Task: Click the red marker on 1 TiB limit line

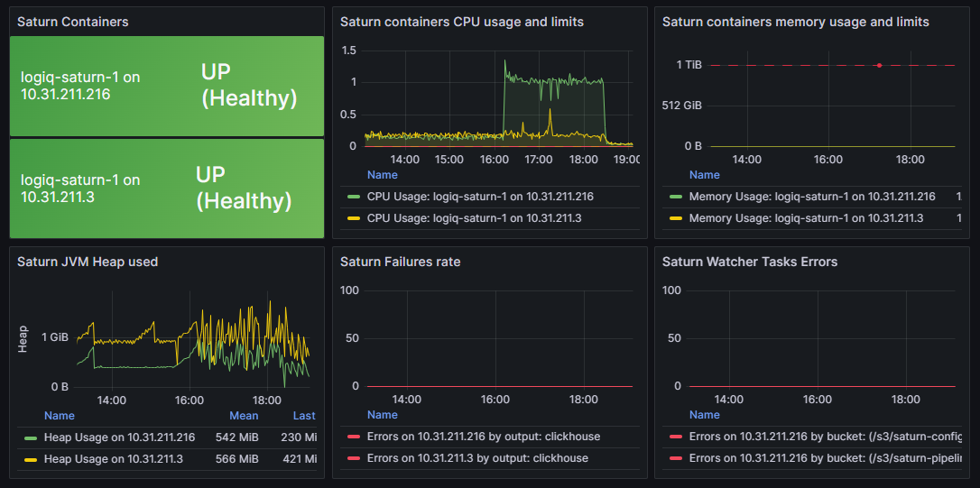Action: 878,65
